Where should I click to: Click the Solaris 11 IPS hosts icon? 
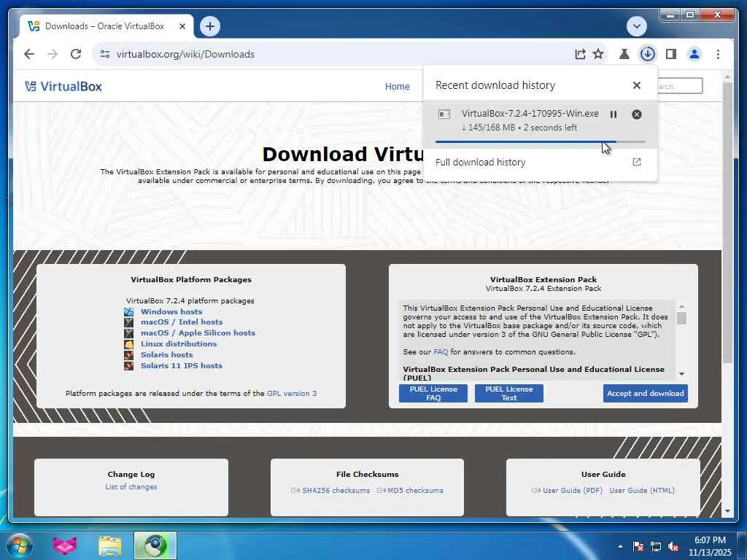128,366
